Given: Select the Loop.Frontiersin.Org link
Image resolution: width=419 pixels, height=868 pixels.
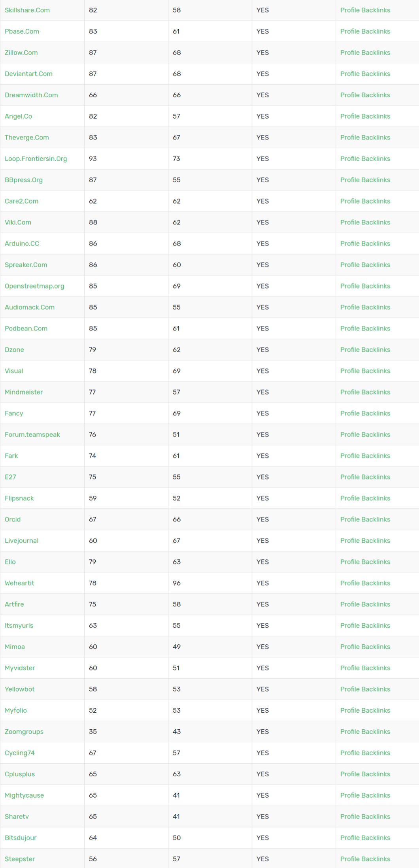Looking at the screenshot, I should coord(36,159).
